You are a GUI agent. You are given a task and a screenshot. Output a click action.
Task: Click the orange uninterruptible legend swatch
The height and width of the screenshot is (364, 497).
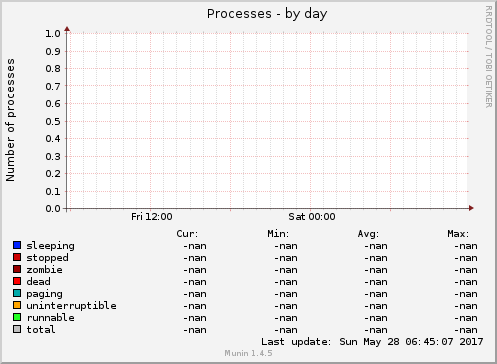17,305
